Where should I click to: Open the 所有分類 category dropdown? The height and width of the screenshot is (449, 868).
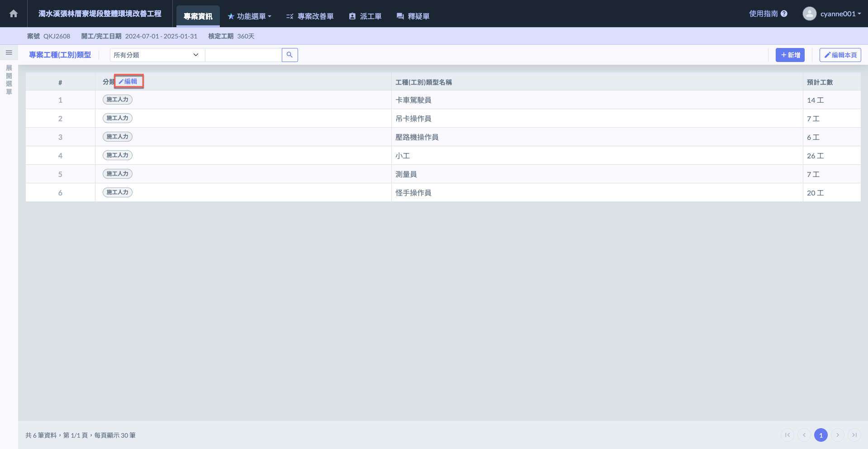pyautogui.click(x=157, y=55)
